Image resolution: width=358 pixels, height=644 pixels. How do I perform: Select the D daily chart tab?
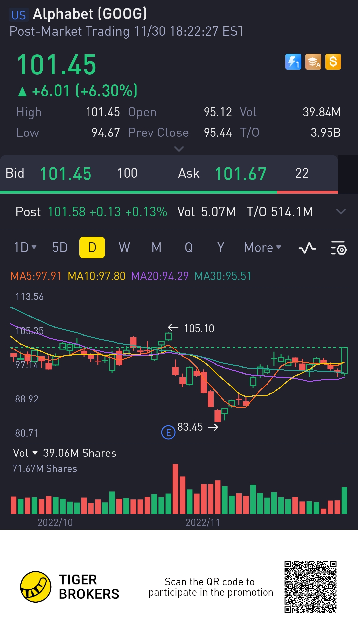pyautogui.click(x=92, y=247)
